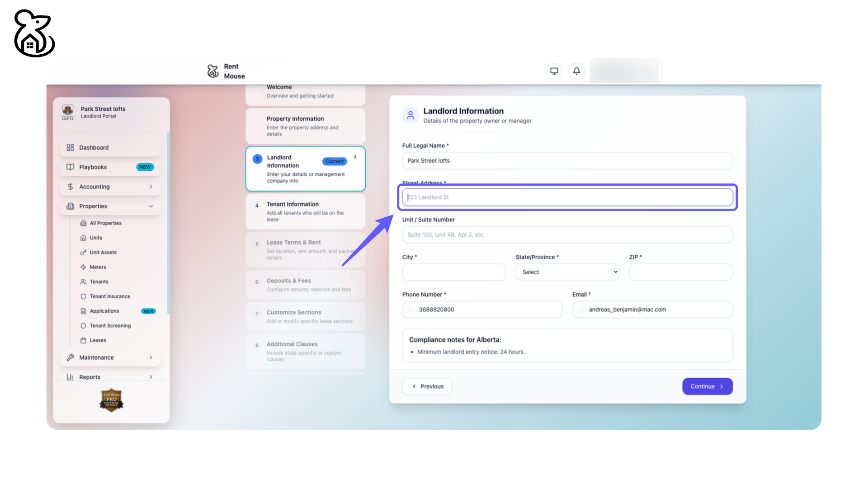Click the Previous button
Screen dimensions: 868x488
point(427,386)
